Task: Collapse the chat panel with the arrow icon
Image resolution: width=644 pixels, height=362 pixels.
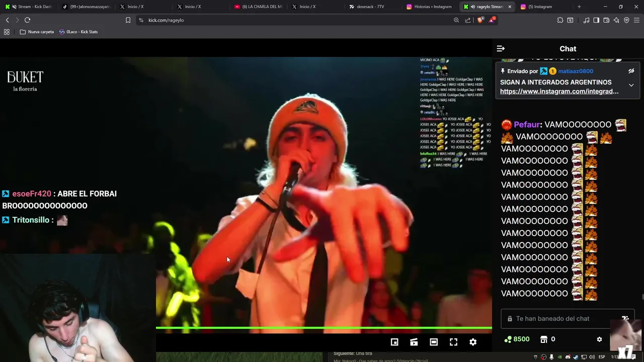Action: coord(500,49)
